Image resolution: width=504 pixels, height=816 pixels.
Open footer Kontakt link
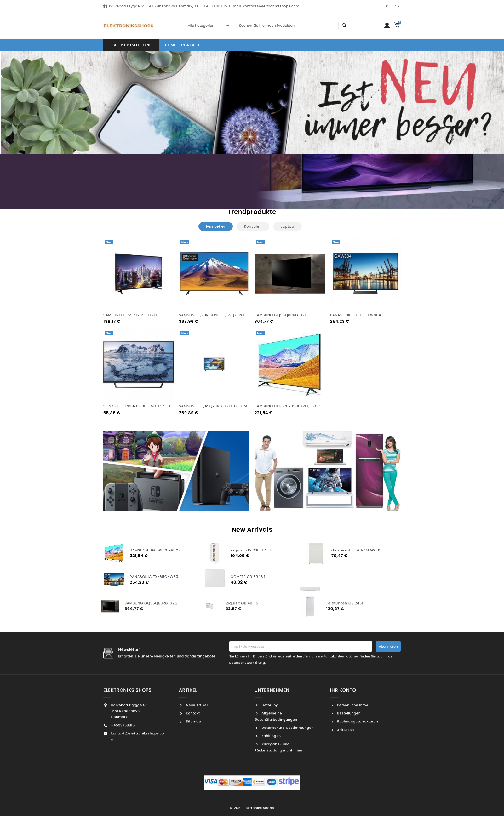193,713
